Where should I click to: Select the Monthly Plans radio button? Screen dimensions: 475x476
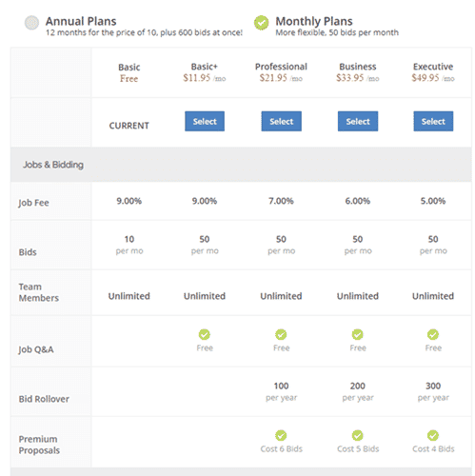coord(261,23)
